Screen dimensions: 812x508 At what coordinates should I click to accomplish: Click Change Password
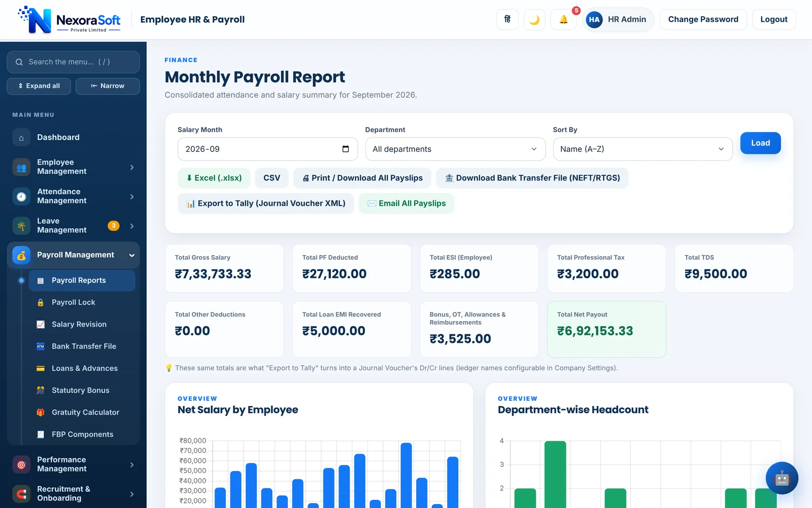coord(703,19)
